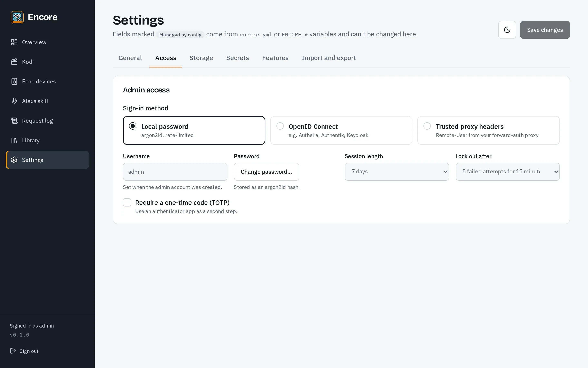588x368 pixels.
Task: Click the Kodi clapperboard icon
Action: point(14,62)
